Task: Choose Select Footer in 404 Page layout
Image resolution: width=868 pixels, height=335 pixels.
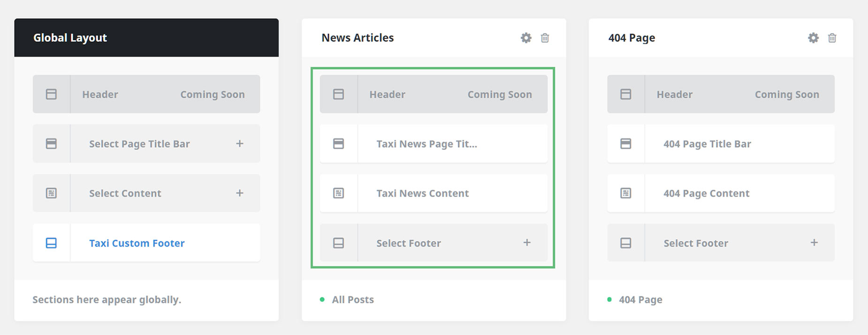Action: (x=721, y=243)
